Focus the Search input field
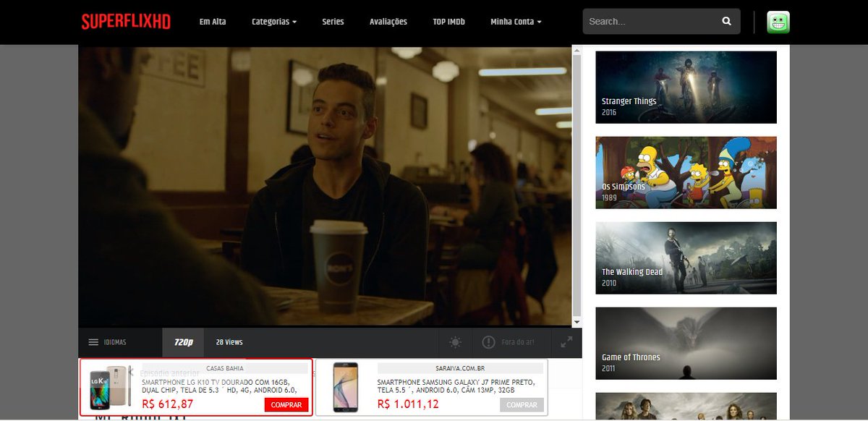 point(650,22)
